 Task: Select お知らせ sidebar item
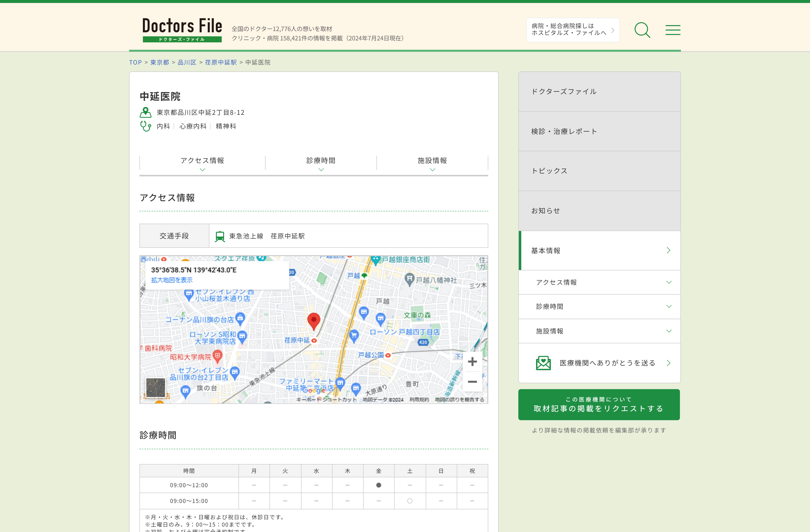tap(599, 211)
